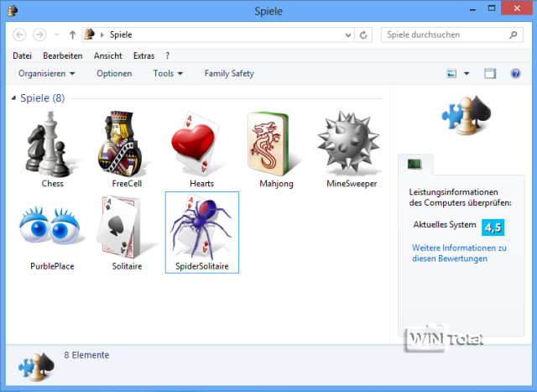Select the PurblePlace eyes icon
The image size is (537, 392).
[x=50, y=226]
